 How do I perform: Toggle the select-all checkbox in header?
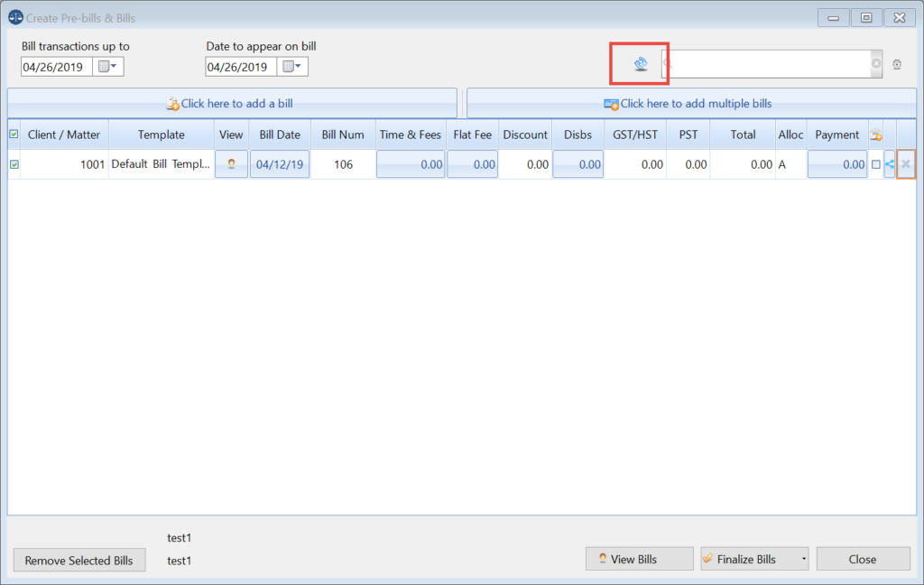pos(14,135)
